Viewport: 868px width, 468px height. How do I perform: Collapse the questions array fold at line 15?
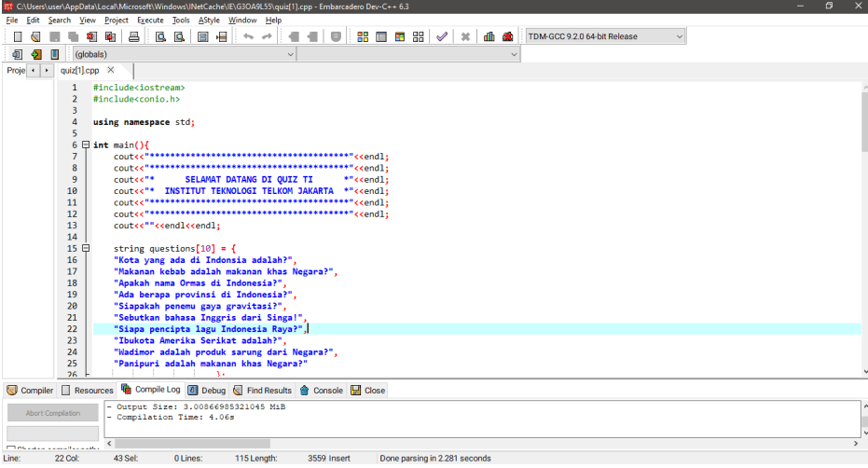tap(86, 248)
